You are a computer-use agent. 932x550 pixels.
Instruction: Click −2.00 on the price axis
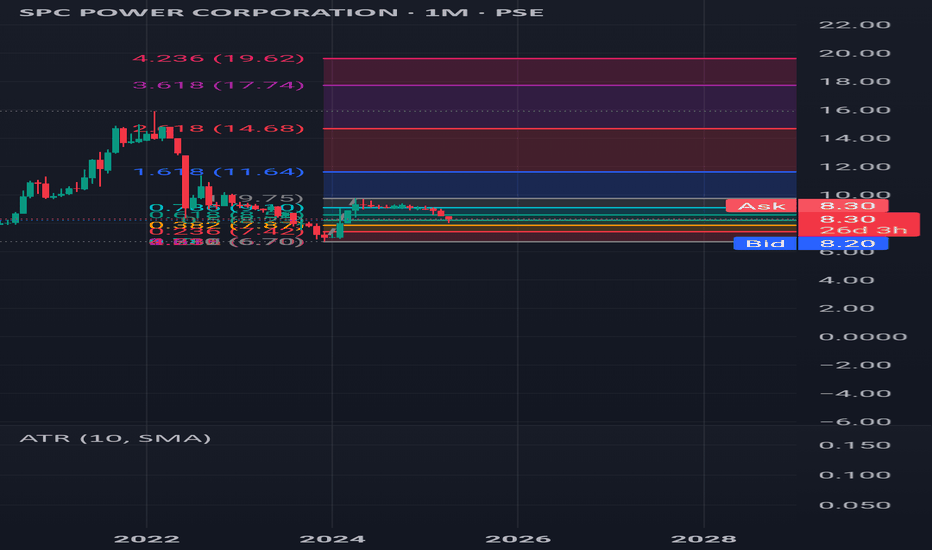pyautogui.click(x=854, y=365)
